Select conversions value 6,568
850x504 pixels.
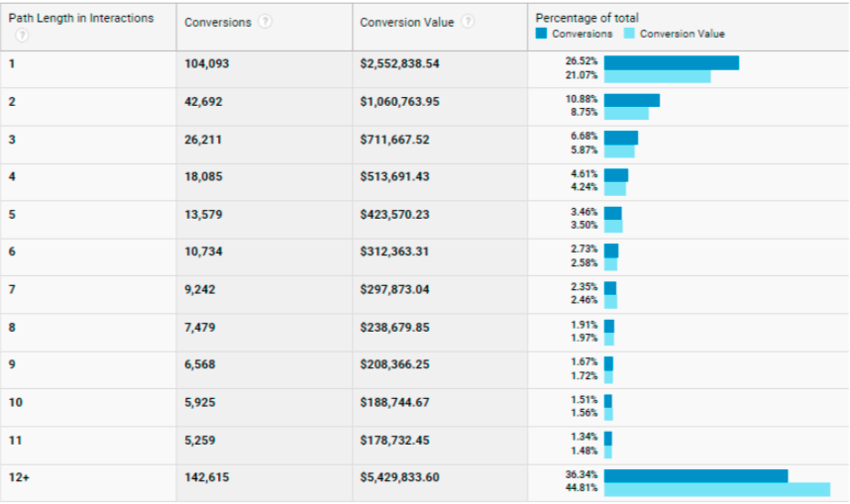pos(199,363)
